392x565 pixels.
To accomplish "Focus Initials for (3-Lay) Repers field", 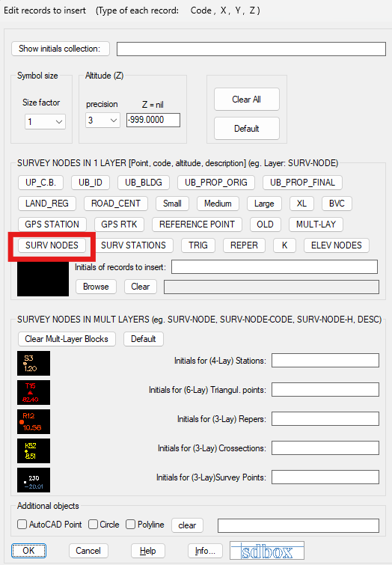I will [325, 419].
